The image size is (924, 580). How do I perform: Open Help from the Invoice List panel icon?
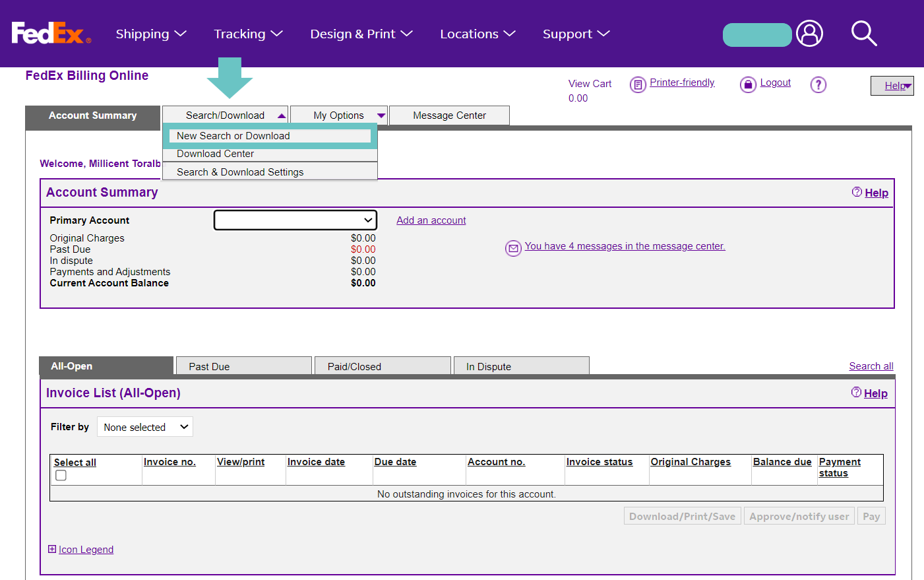click(855, 393)
